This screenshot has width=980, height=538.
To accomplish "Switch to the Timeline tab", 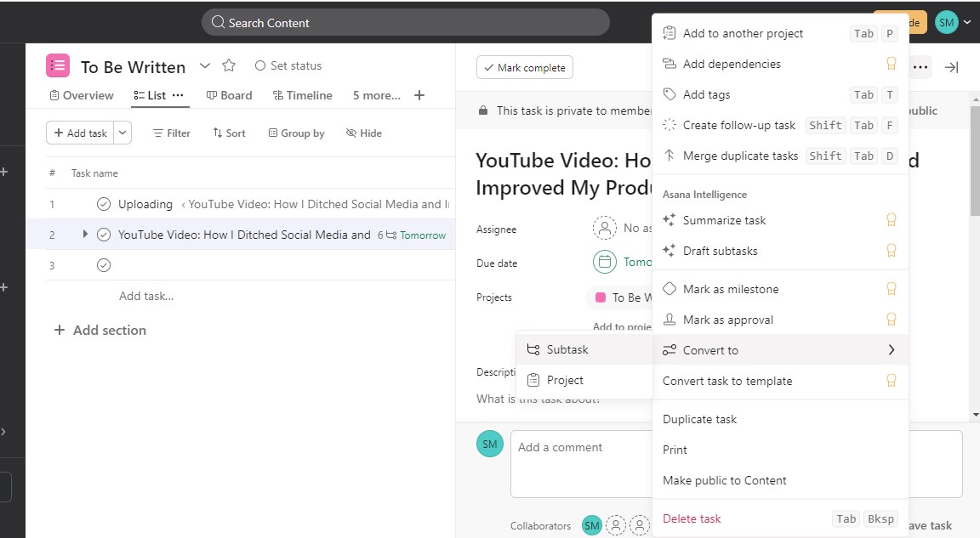I will point(303,95).
